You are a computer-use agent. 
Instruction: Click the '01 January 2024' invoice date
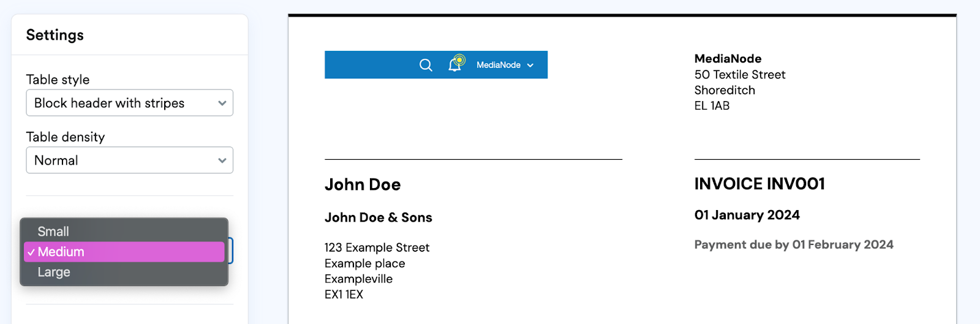(747, 215)
